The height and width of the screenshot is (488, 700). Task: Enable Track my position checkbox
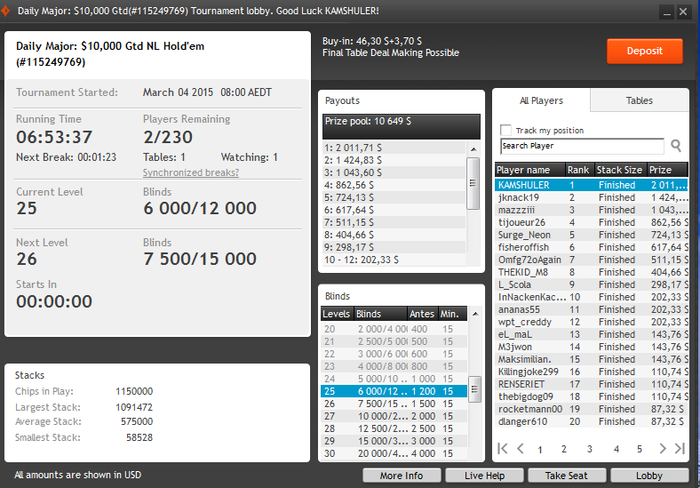click(506, 130)
